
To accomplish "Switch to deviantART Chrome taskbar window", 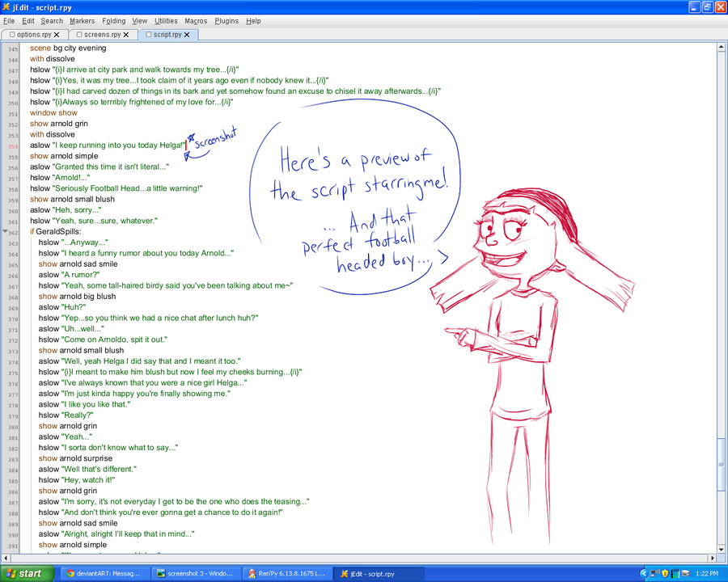I will click(103, 574).
